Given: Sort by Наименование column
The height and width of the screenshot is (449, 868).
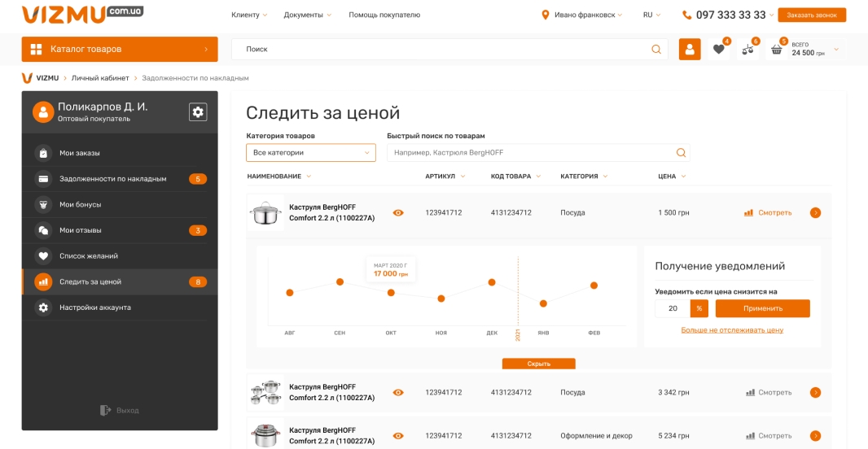Looking at the screenshot, I should point(279,177).
